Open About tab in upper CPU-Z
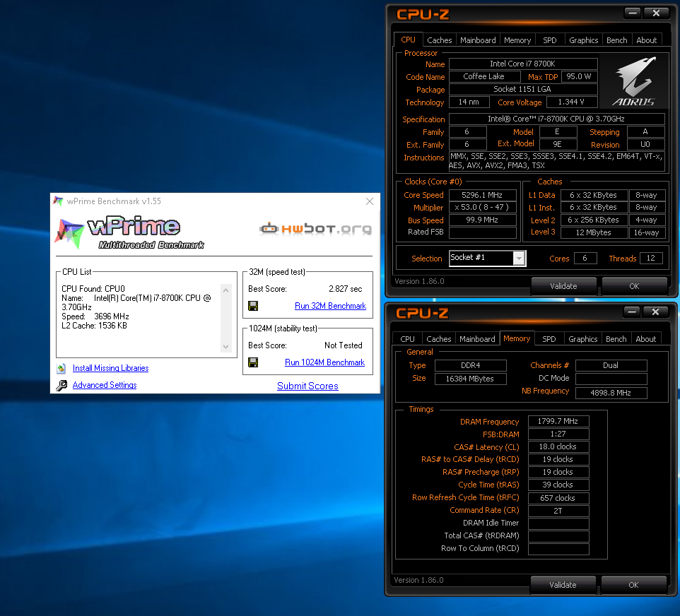Screen dimensions: 680x616 pos(647,40)
